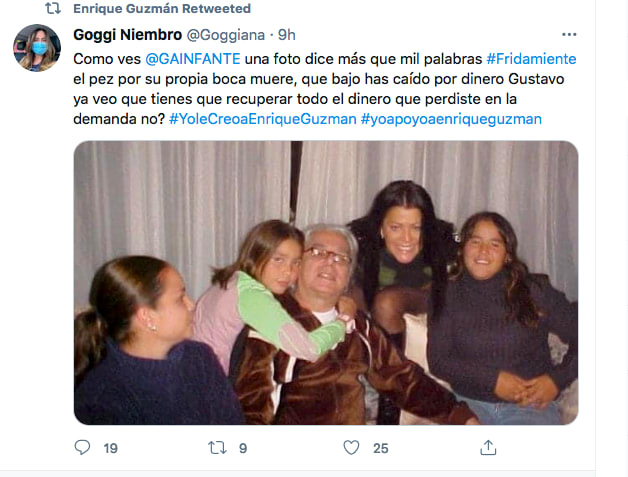Enlarge the attached family photo

[326, 283]
